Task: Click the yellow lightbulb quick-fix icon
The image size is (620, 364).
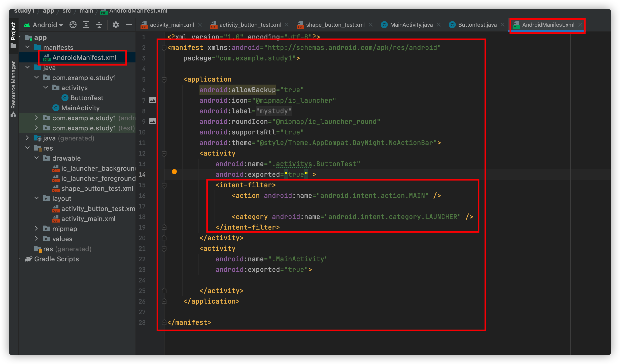Action: [x=174, y=173]
